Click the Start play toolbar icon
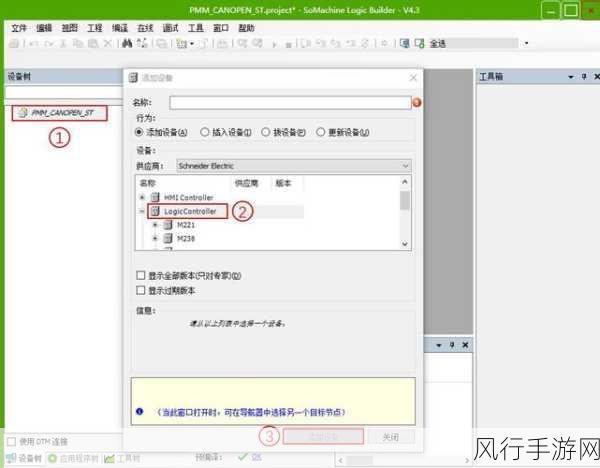Viewport: 600px width, 468px height. pyautogui.click(x=274, y=44)
